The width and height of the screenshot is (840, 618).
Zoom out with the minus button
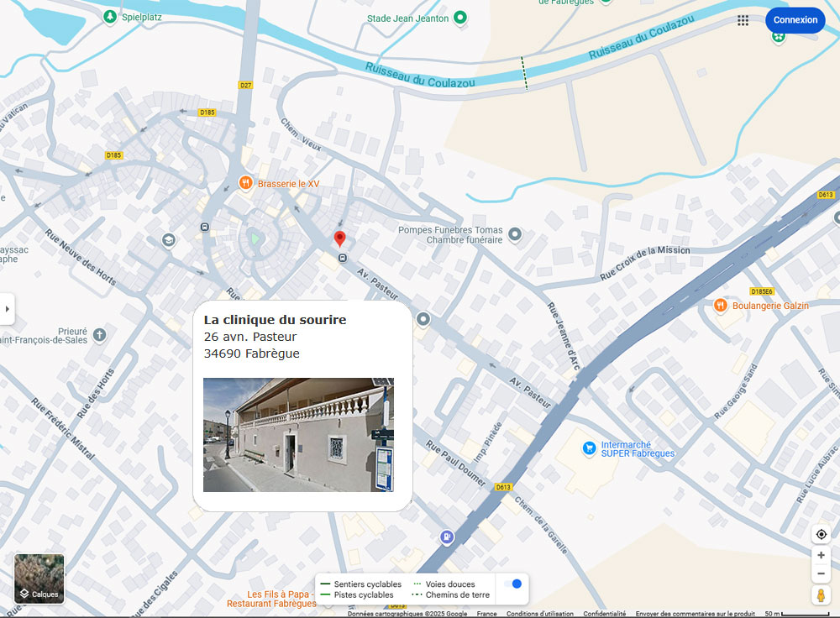[821, 574]
